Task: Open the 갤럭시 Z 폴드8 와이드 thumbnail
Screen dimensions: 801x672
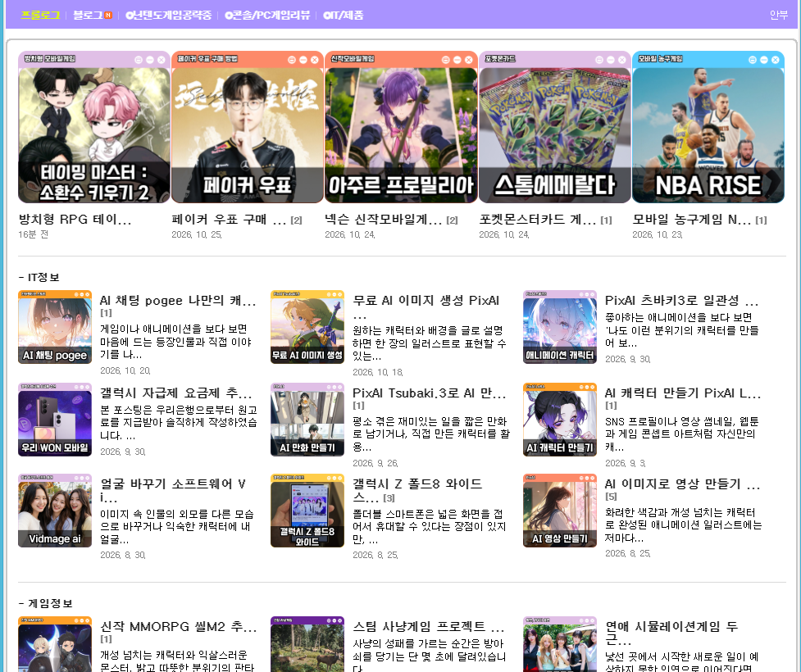Action: 307,511
